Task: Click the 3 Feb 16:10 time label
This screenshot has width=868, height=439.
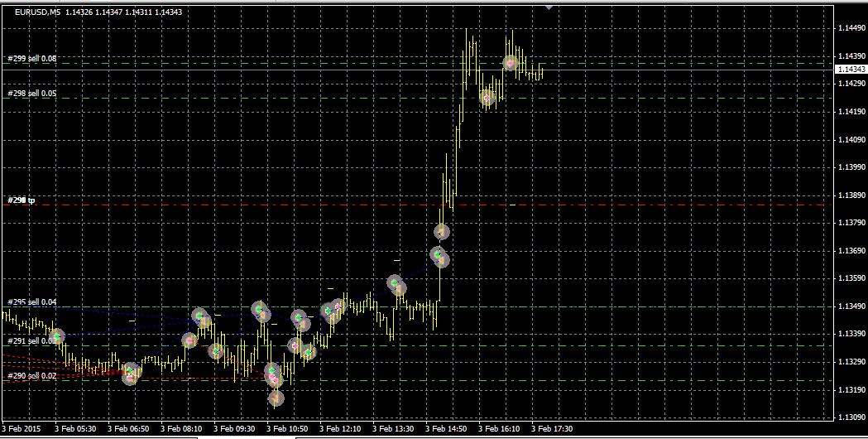Action: [499, 428]
